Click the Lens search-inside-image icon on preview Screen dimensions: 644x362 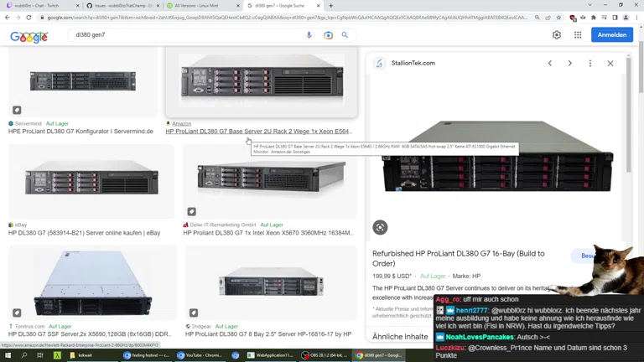point(380,227)
